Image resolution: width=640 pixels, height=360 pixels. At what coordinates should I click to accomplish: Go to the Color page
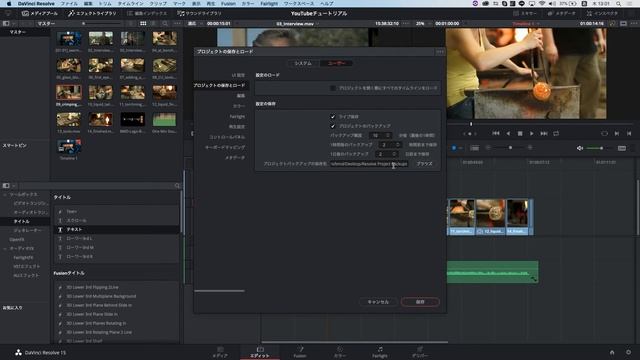340,352
